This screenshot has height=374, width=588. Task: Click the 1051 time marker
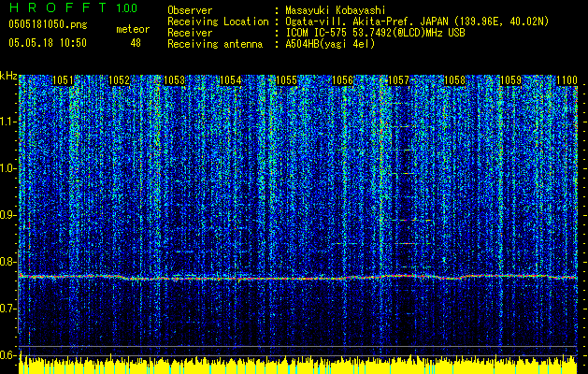[63, 81]
